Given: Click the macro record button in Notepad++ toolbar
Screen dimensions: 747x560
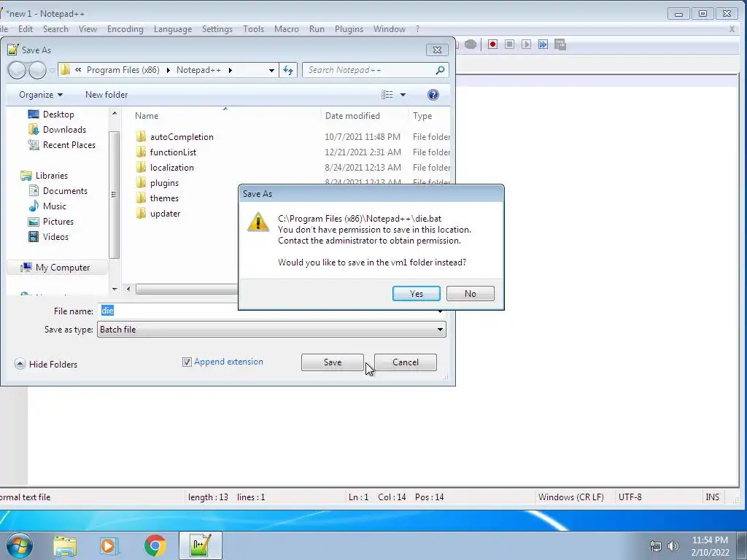Looking at the screenshot, I should click(x=492, y=44).
